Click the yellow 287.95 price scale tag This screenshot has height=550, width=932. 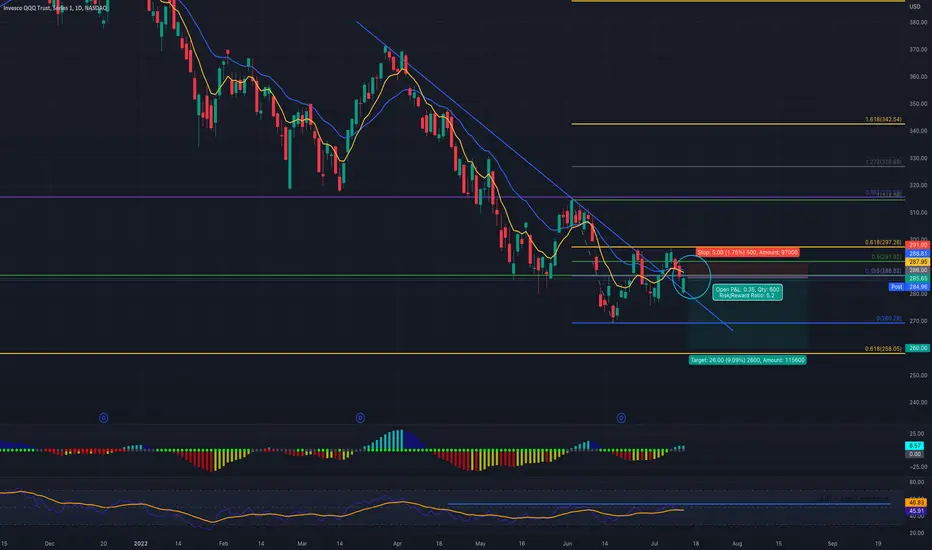(x=918, y=262)
